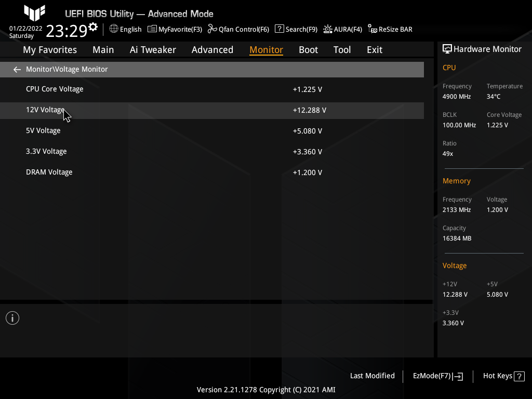The image size is (532, 399).
Task: Click the settings gear next to the clock
Action: tap(93, 26)
